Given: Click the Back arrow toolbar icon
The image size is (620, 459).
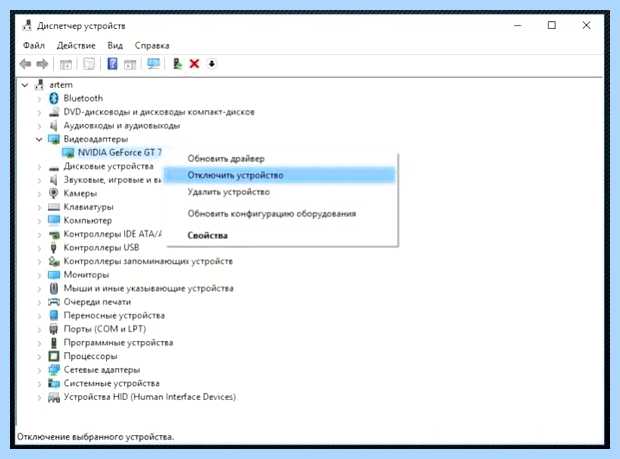Looking at the screenshot, I should (25, 64).
